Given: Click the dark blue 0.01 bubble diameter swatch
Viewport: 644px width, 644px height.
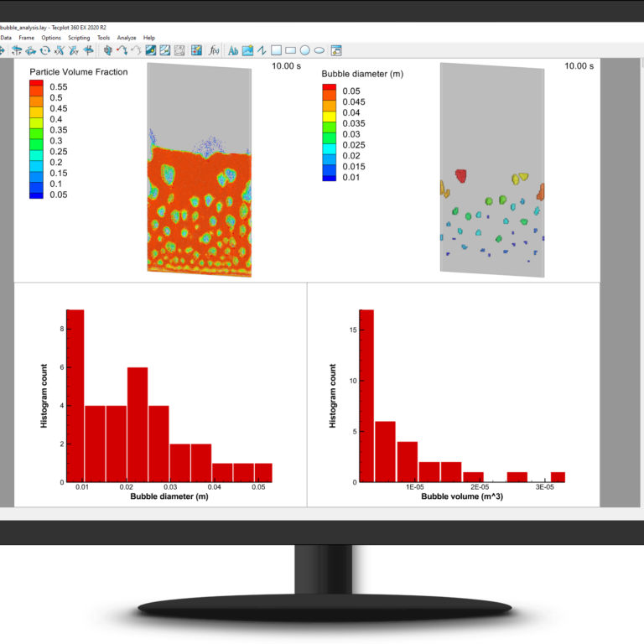Looking at the screenshot, I should coord(328,177).
